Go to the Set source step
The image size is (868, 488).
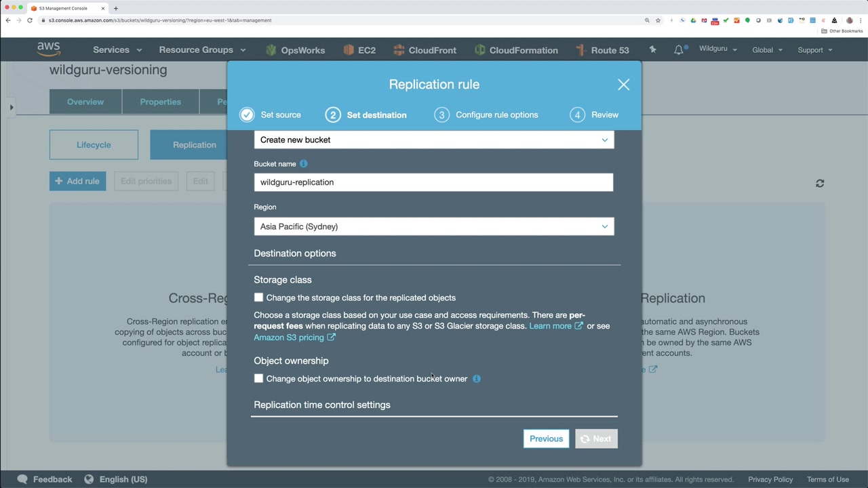point(271,115)
